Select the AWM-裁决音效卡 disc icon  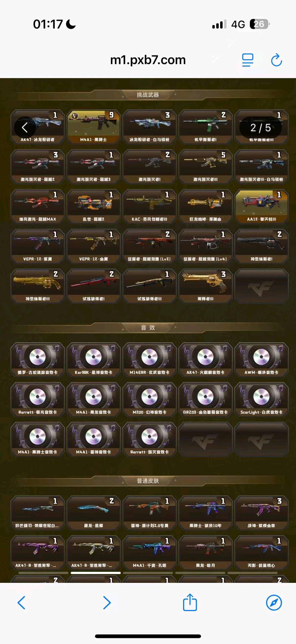tap(261, 357)
